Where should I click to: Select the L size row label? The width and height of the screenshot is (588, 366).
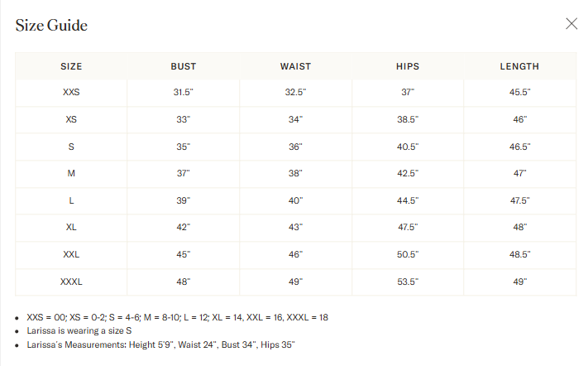click(x=71, y=200)
